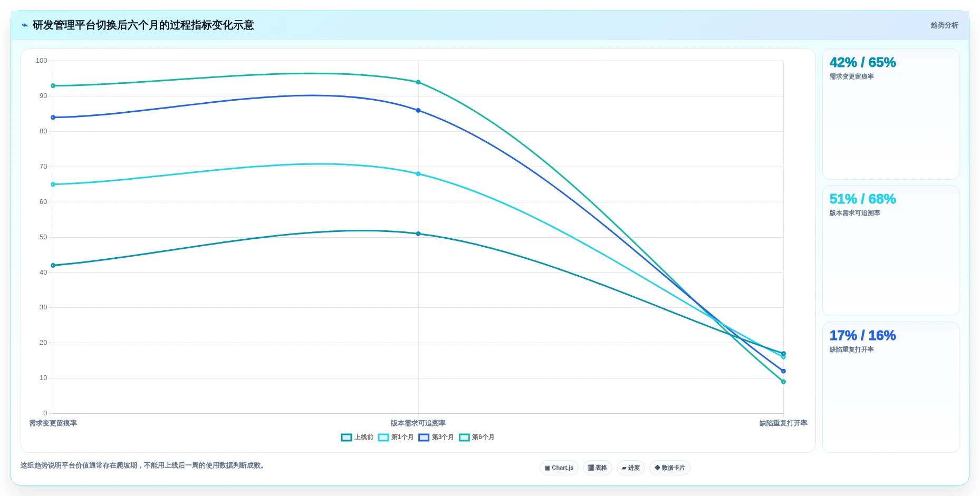The height and width of the screenshot is (496, 980).
Task: Click the lightning icon beside the title
Action: (25, 25)
